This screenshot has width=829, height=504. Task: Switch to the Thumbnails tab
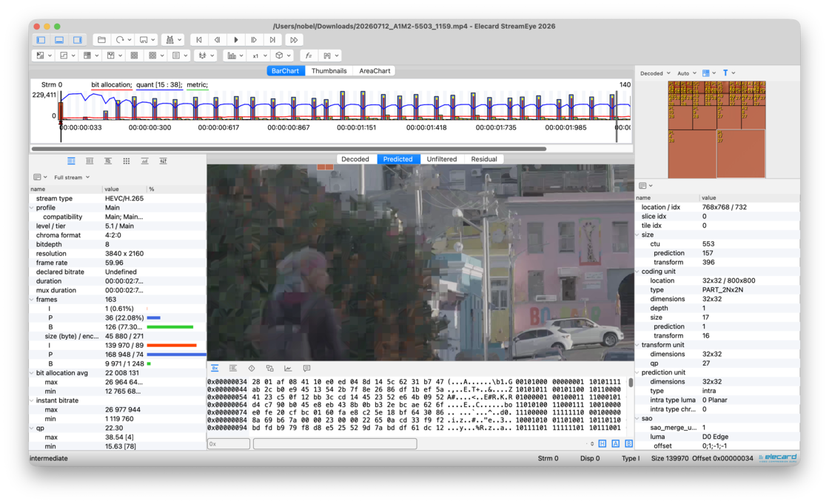(x=329, y=71)
